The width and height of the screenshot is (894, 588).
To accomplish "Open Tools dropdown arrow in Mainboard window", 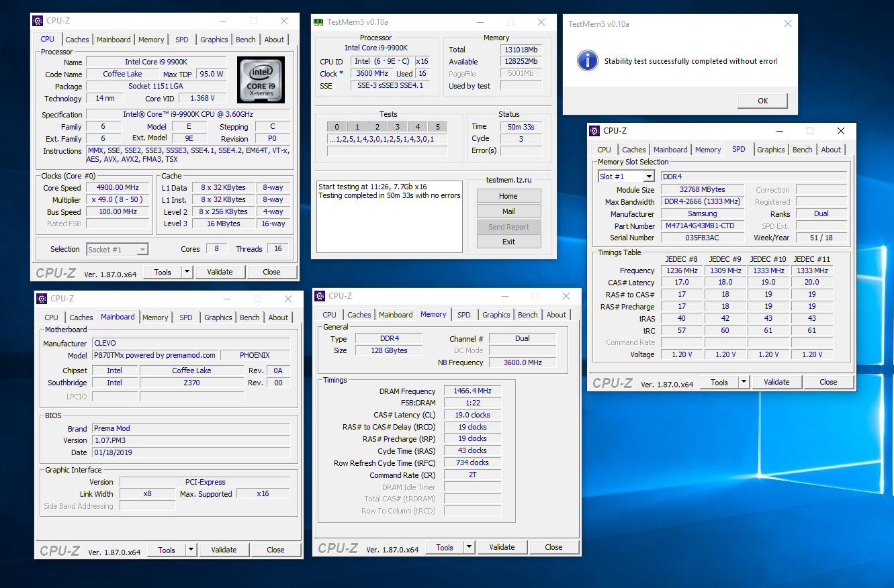I will [x=191, y=550].
